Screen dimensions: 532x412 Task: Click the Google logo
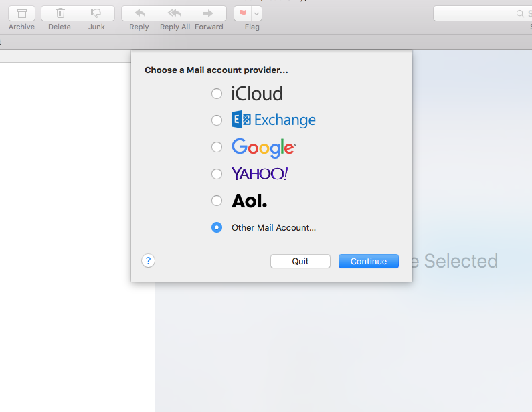(264, 148)
